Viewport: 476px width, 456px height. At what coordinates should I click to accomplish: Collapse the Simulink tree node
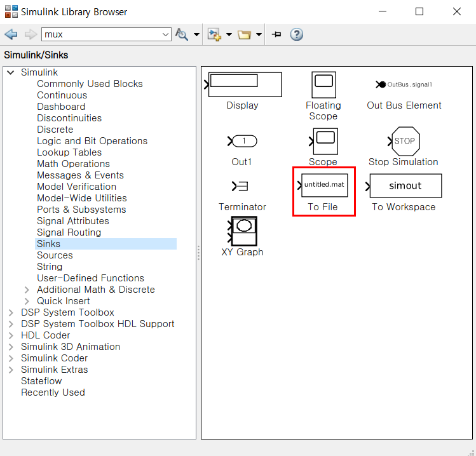pos(11,72)
